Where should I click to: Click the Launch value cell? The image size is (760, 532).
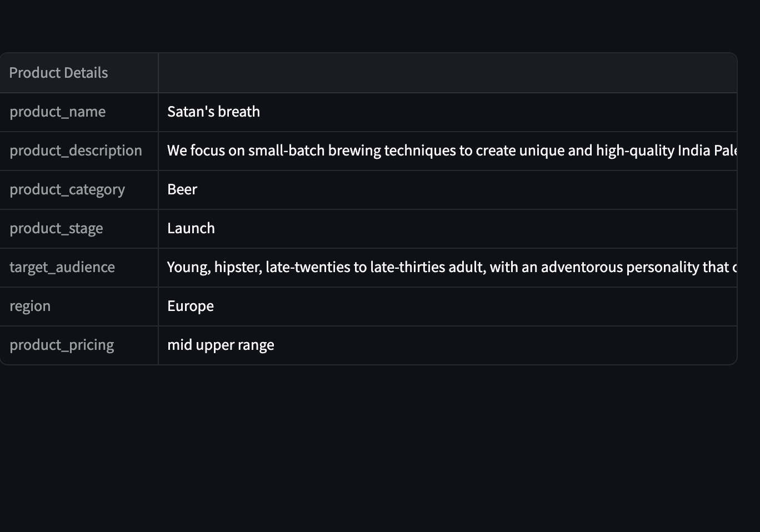448,229
